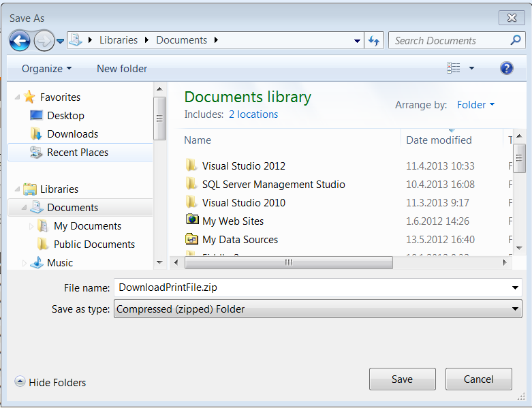532x408 pixels.
Task: Expand the arrow after Libraries in path
Action: [146, 40]
